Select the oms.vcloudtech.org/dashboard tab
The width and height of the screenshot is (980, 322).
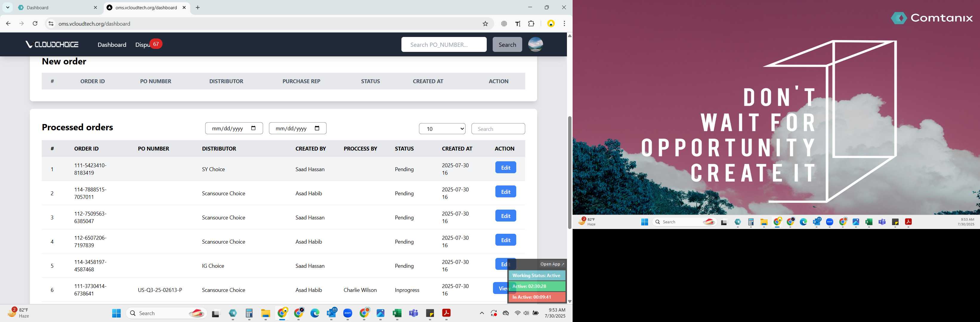coord(146,8)
